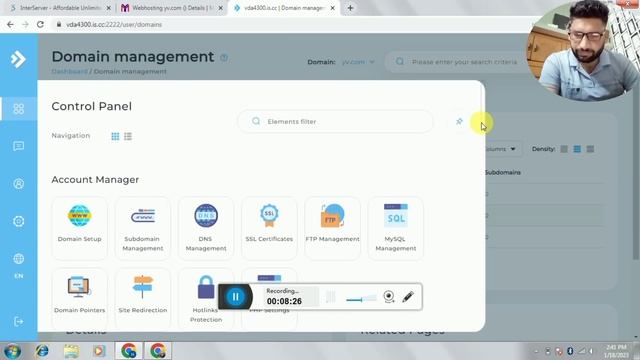This screenshot has height=360, width=640.
Task: Click the Subdomains column header
Action: [x=503, y=173]
